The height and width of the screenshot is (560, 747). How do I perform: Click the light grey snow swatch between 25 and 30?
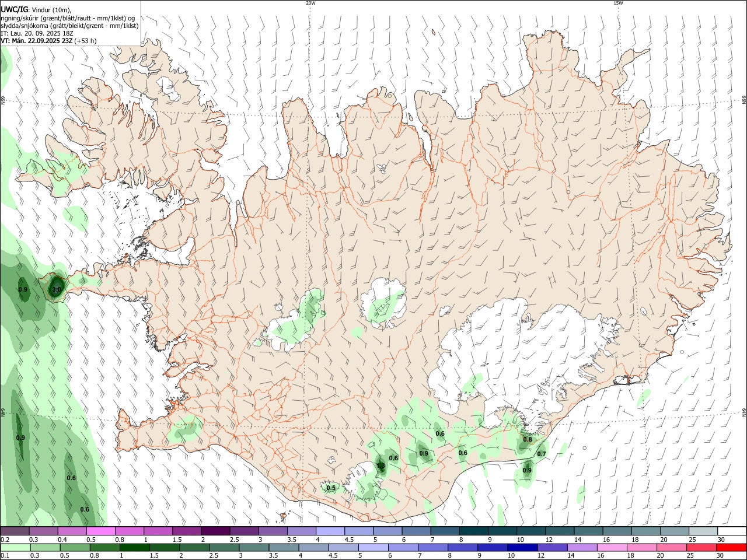click(x=703, y=531)
